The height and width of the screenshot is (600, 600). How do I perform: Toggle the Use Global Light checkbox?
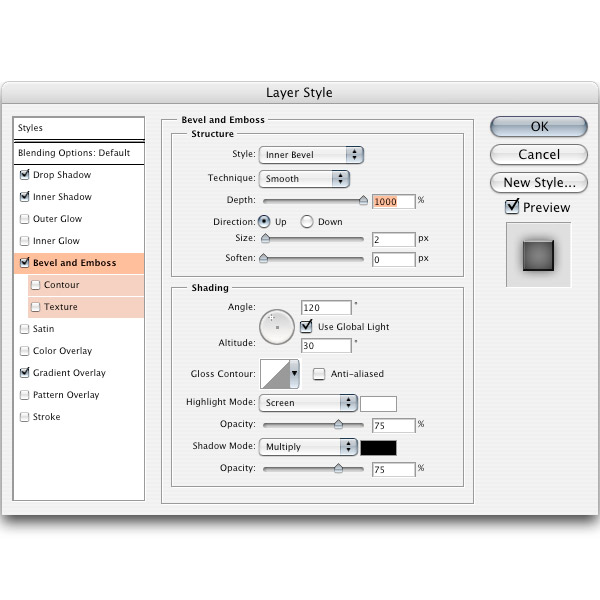coord(306,326)
